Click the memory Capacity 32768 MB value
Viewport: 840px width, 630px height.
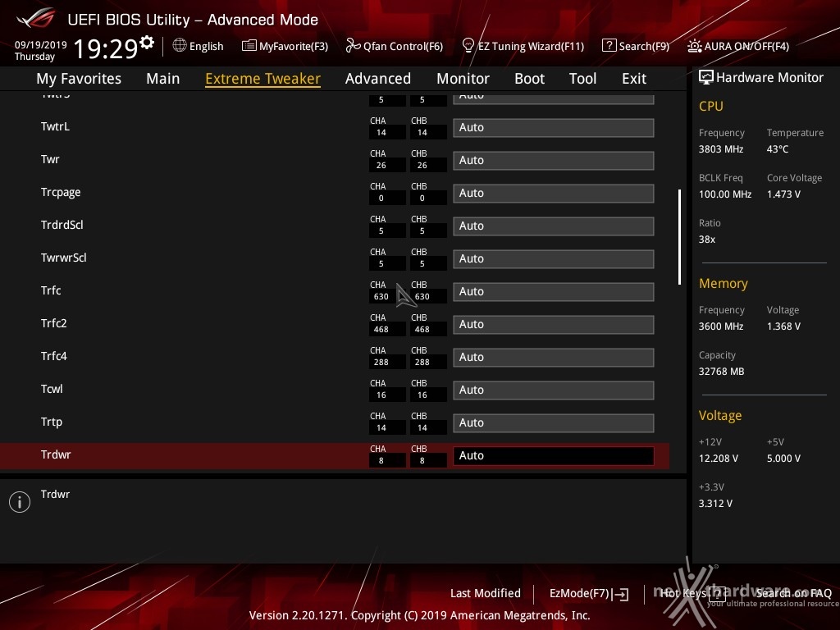coord(722,372)
